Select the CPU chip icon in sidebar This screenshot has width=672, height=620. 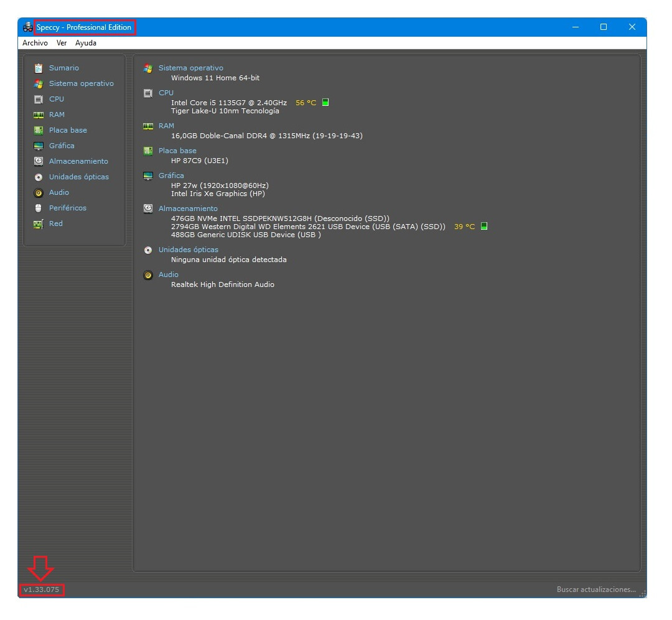pos(38,99)
